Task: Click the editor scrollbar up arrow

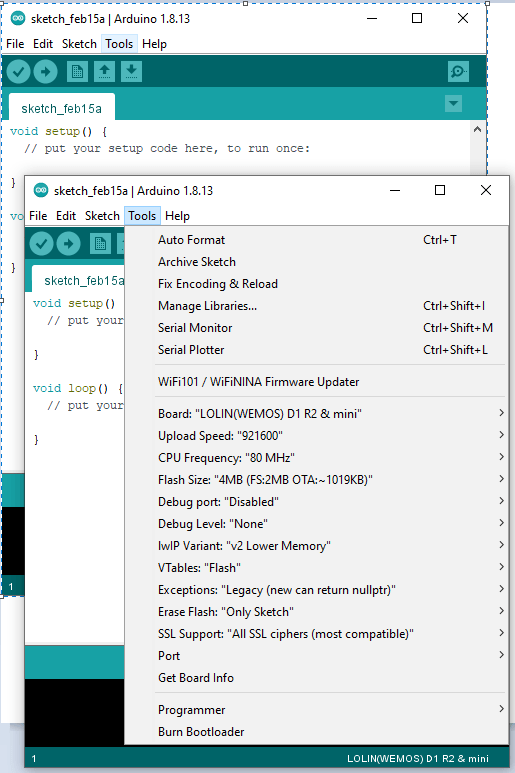Action: [x=477, y=130]
